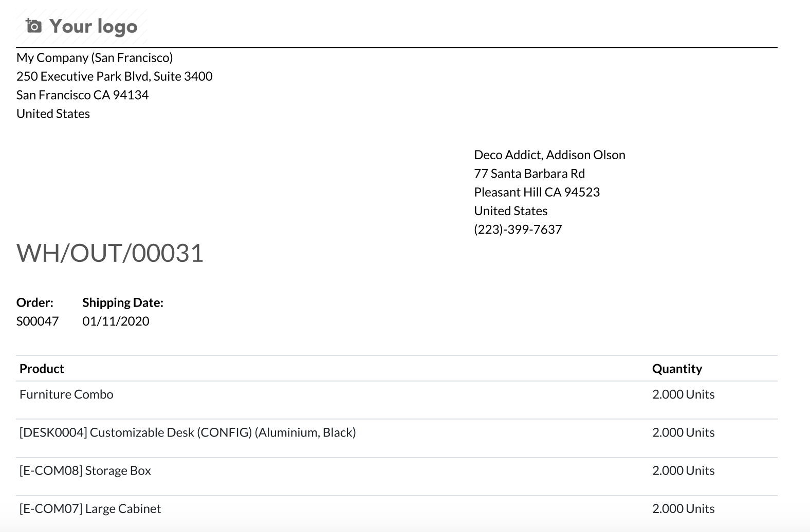Click order number S00047
The image size is (810, 532).
coord(38,321)
